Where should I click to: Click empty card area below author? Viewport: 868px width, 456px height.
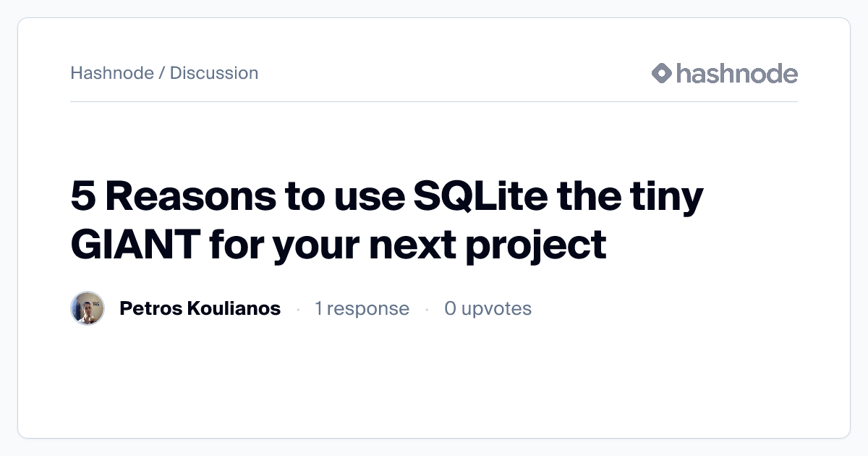(x=434, y=384)
